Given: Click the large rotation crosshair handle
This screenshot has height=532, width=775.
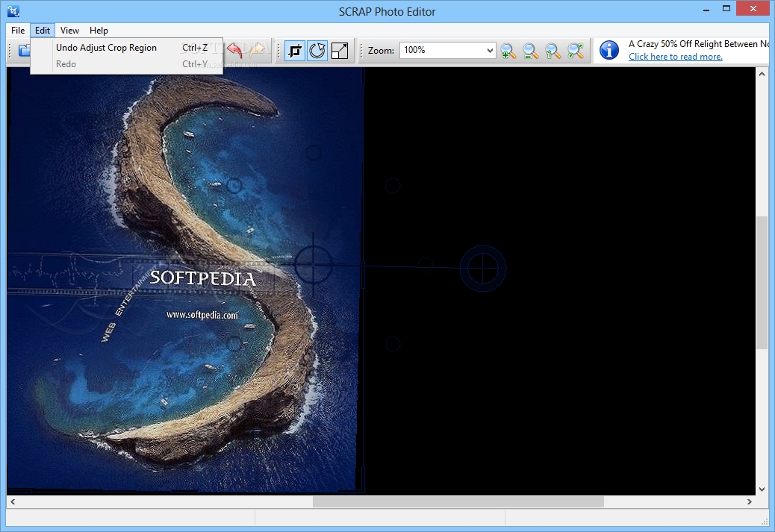Looking at the screenshot, I should point(483,268).
